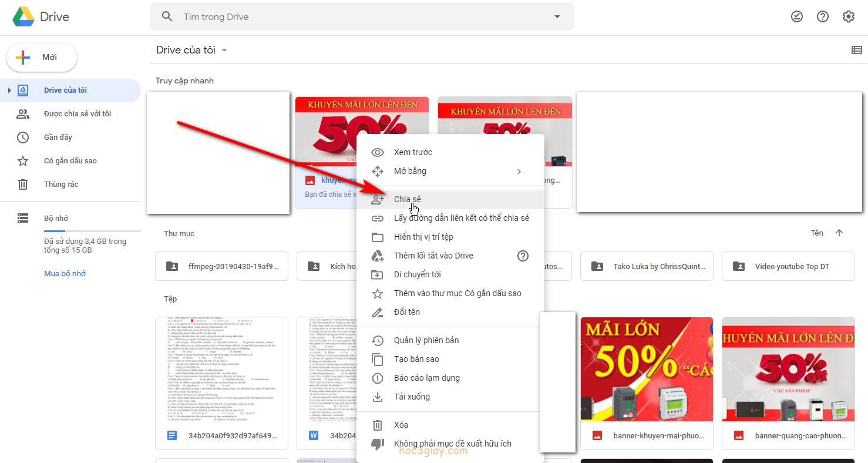Expand the Mở bằng submenu chevron
868x463 pixels.
click(x=519, y=171)
